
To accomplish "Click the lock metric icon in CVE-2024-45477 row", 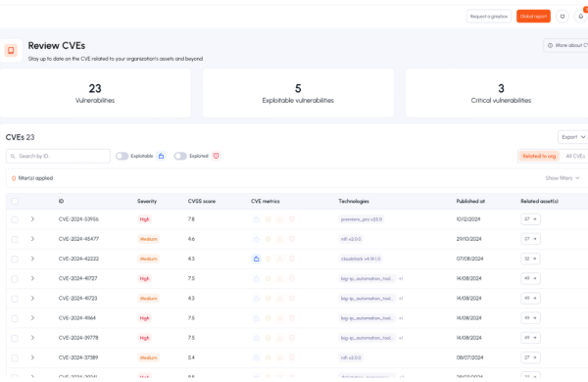I will point(257,239).
